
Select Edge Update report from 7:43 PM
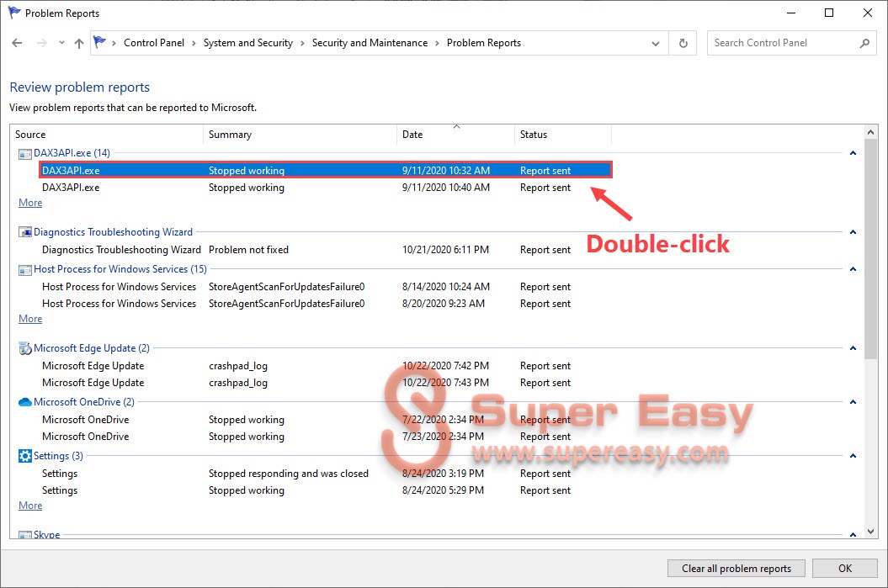[326, 383]
